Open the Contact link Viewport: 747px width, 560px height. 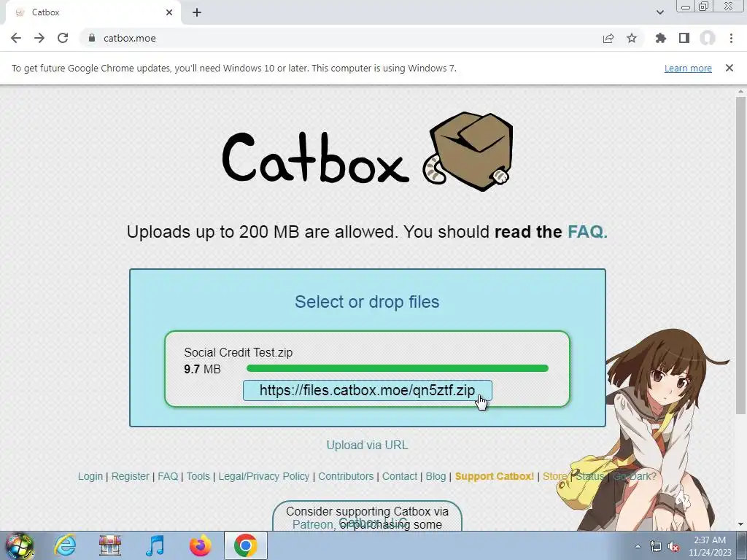pos(400,476)
